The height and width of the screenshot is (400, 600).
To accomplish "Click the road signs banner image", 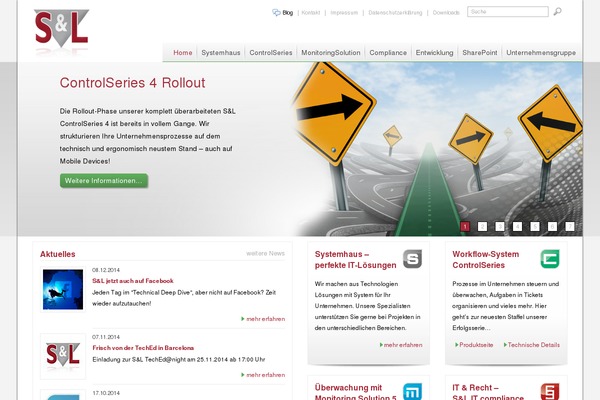I will [x=436, y=149].
